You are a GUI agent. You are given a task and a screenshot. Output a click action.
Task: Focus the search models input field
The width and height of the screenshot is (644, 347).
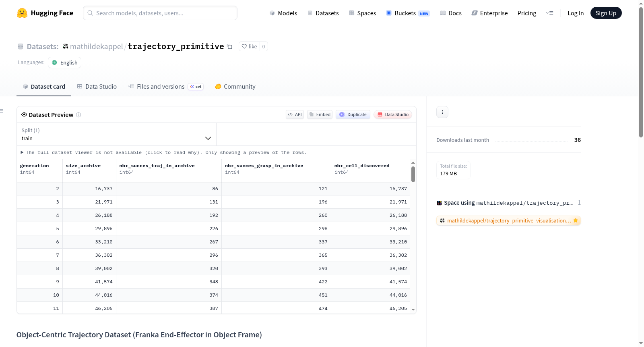click(x=160, y=13)
